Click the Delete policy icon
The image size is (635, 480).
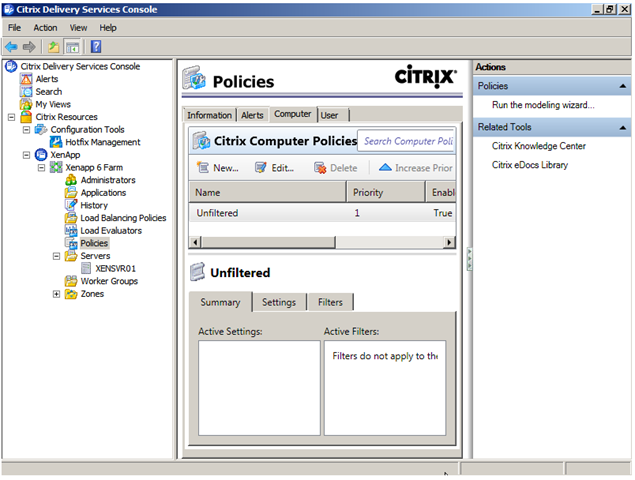[x=320, y=168]
